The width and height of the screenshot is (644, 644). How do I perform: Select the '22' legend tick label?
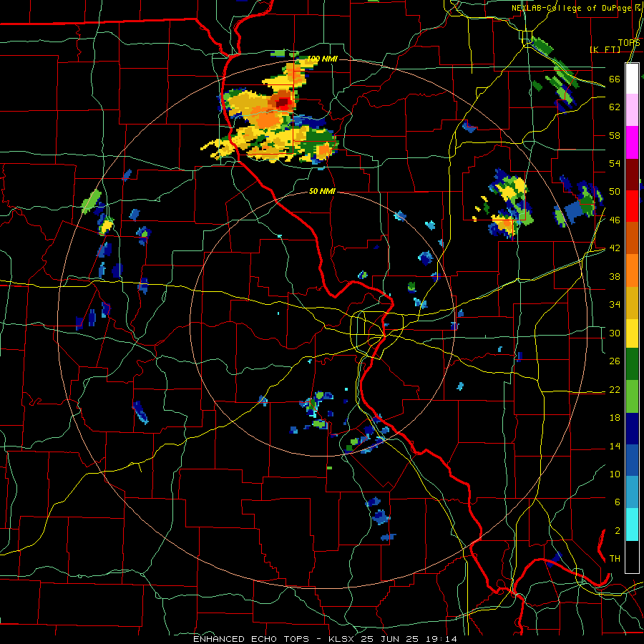point(615,389)
